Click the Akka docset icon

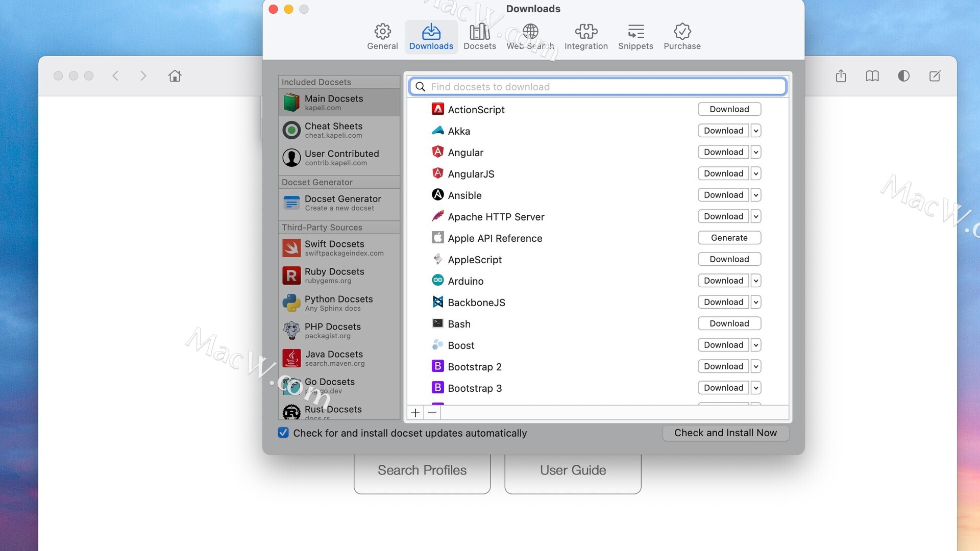pyautogui.click(x=437, y=130)
